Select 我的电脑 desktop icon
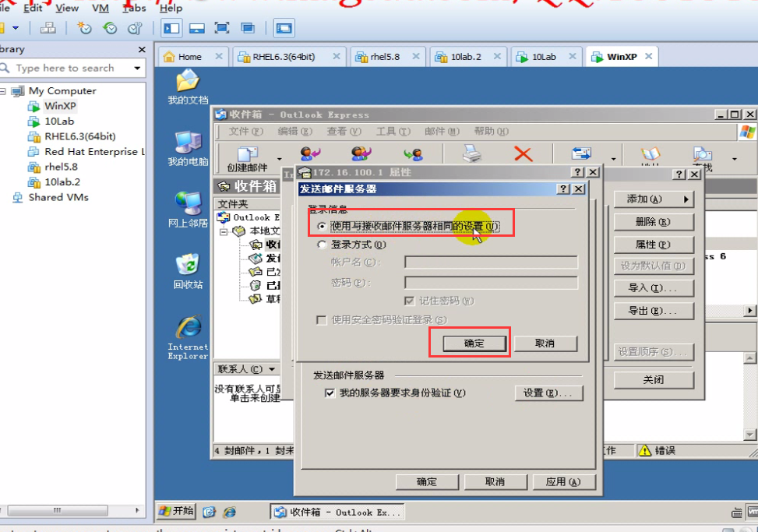Image resolution: width=758 pixels, height=532 pixels. (x=188, y=148)
